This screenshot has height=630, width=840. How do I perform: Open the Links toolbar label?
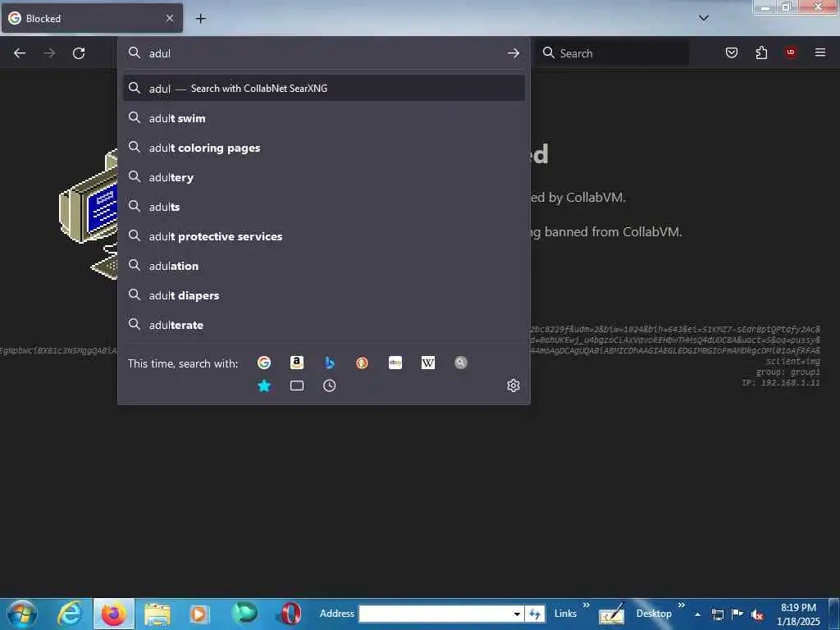coord(565,614)
